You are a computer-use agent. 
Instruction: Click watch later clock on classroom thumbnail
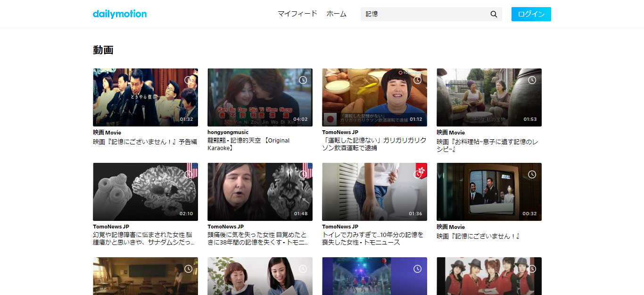click(x=189, y=269)
